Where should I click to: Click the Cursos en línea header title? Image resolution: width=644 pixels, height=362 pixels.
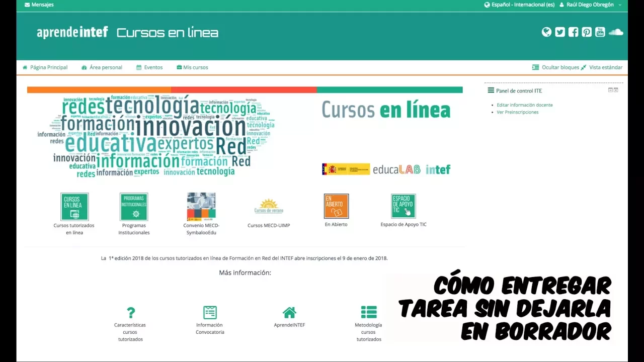pyautogui.click(x=168, y=33)
